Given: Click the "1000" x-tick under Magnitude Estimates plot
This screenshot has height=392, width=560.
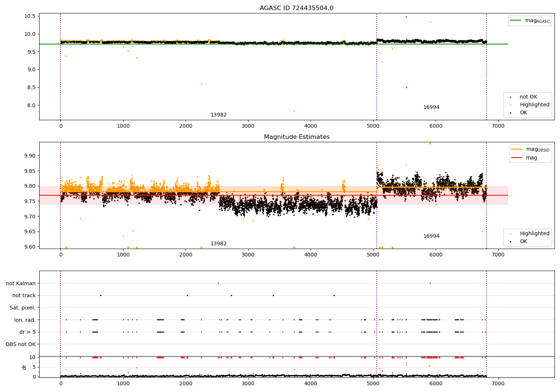Looking at the screenshot, I should click(x=123, y=255).
